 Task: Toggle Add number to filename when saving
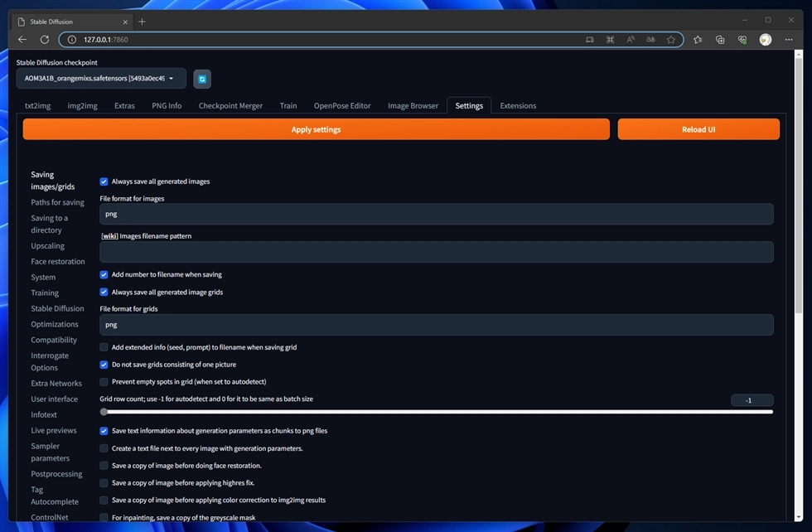(x=104, y=274)
